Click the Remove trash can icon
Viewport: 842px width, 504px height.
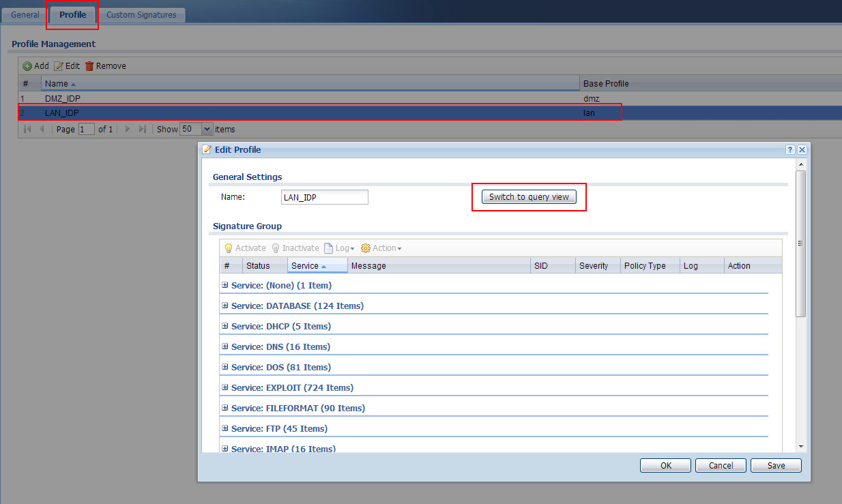(x=89, y=66)
